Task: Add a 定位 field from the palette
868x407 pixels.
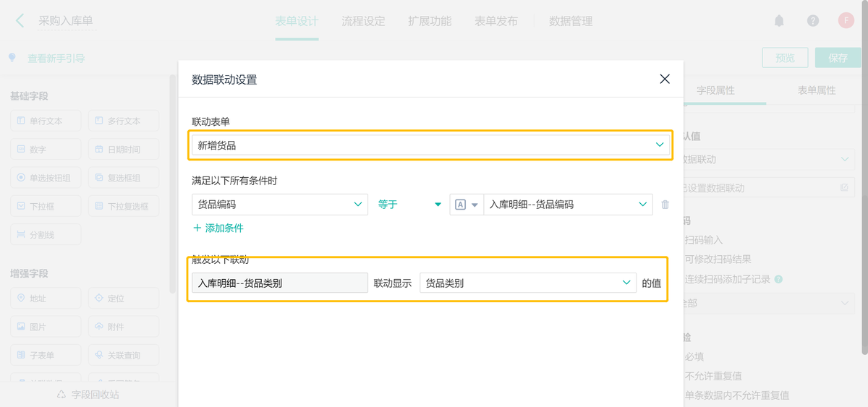Action: (x=124, y=299)
